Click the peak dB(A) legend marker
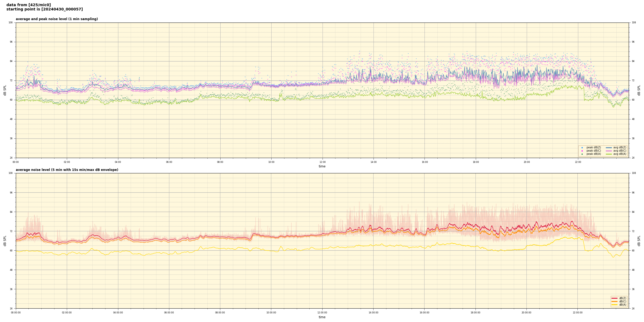Image resolution: width=644 pixels, height=322 pixels. pyautogui.click(x=582, y=154)
